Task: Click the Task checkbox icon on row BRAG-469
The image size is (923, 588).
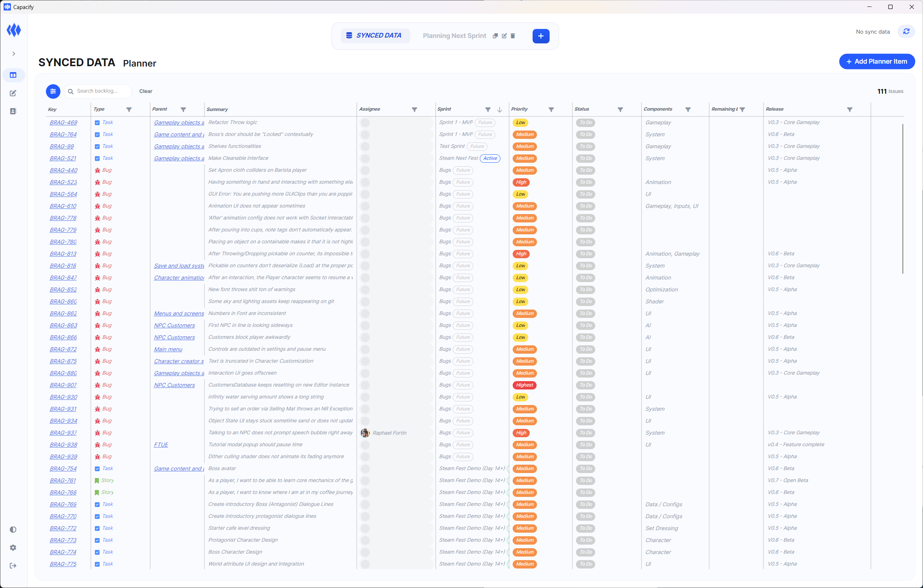Action: point(98,122)
